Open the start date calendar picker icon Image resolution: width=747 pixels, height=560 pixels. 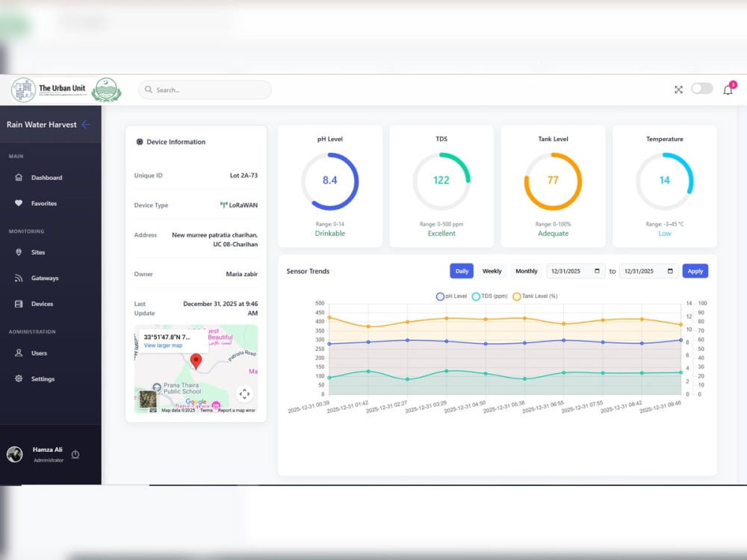pyautogui.click(x=597, y=271)
